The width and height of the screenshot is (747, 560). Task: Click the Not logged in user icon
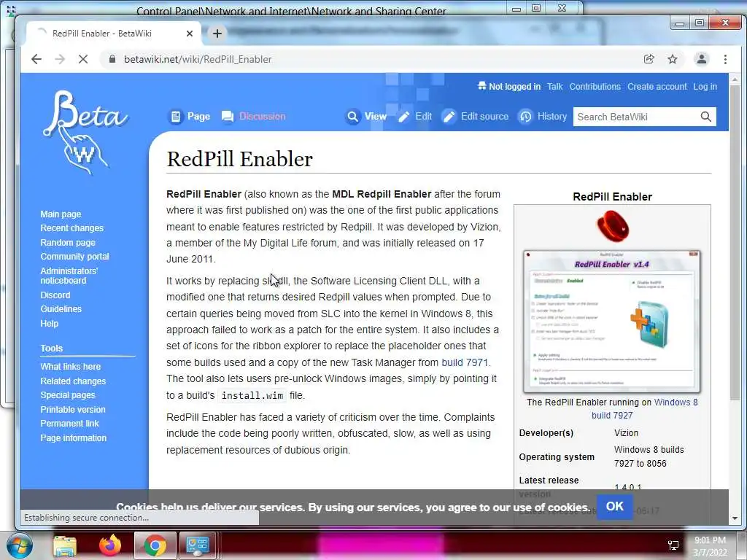coord(481,86)
